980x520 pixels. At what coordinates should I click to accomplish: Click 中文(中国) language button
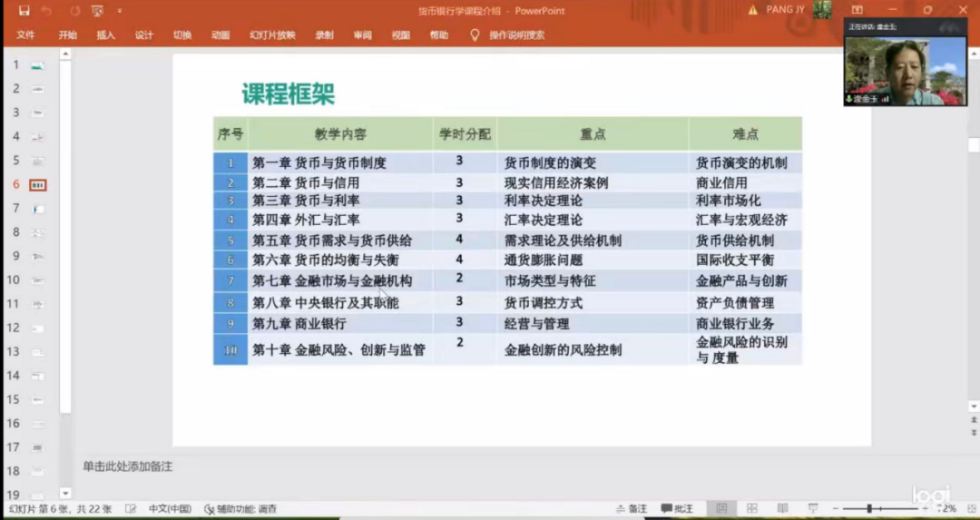pos(170,509)
